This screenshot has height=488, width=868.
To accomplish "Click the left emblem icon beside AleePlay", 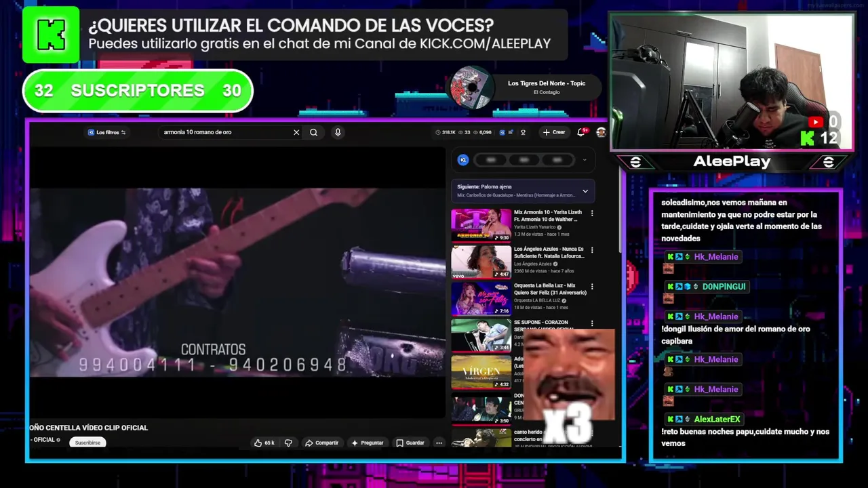I will click(635, 162).
